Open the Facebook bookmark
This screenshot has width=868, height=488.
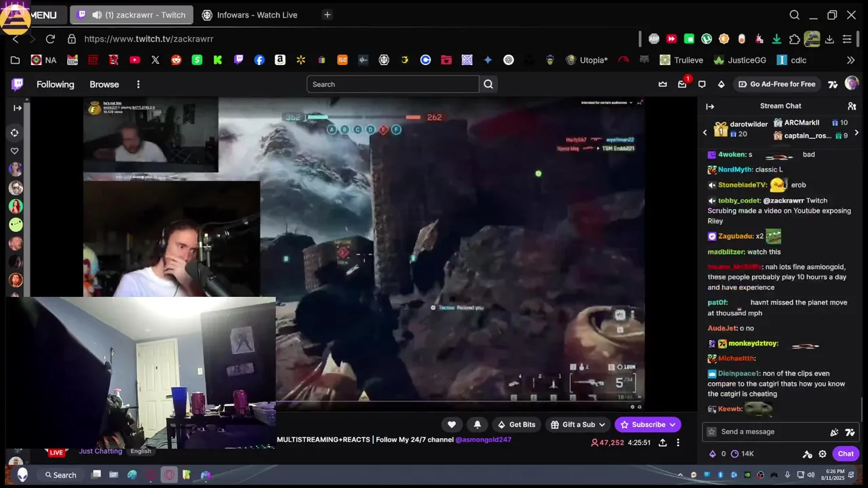point(259,60)
